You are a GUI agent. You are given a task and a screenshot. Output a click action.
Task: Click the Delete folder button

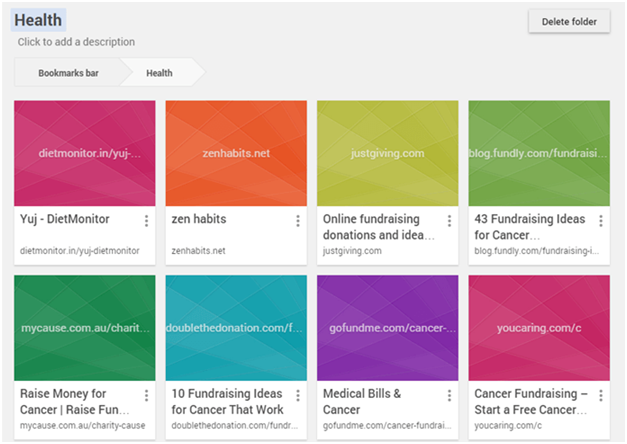click(569, 22)
